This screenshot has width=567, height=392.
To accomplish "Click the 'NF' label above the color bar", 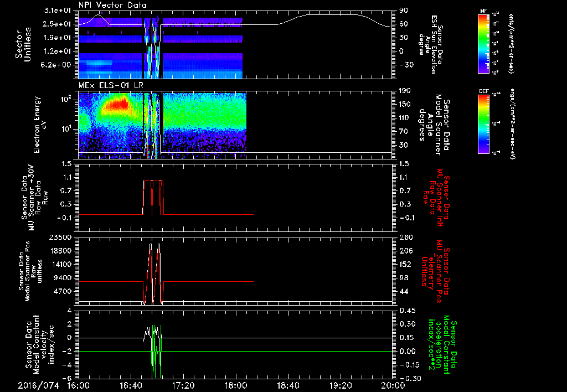I will 483,11.
